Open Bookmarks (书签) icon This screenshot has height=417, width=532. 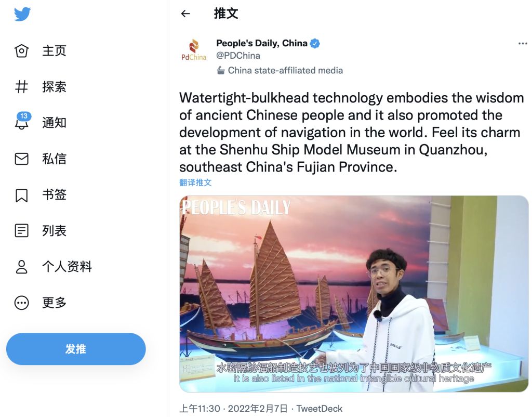21,196
